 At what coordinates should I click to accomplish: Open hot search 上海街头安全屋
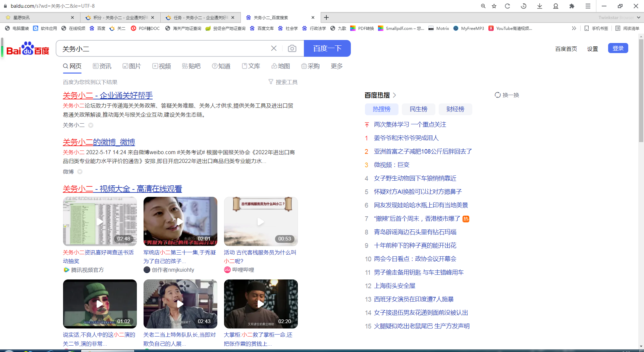tap(394, 286)
